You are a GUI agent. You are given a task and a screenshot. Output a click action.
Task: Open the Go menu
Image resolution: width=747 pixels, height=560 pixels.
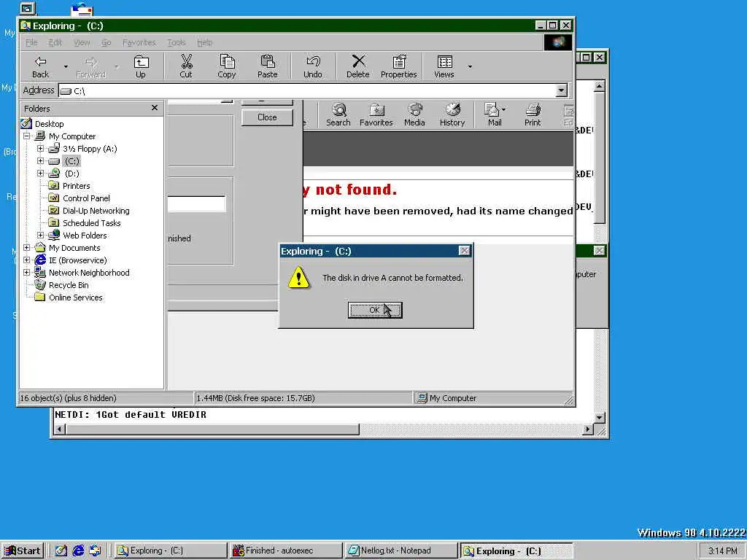point(107,42)
